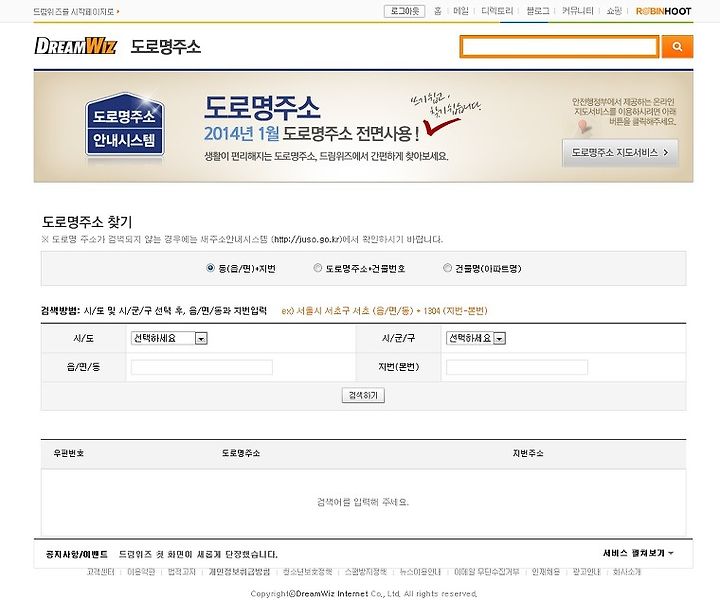Screen dimensions: 720x600
Task: Click the 검색하기 search button
Action: click(x=363, y=395)
